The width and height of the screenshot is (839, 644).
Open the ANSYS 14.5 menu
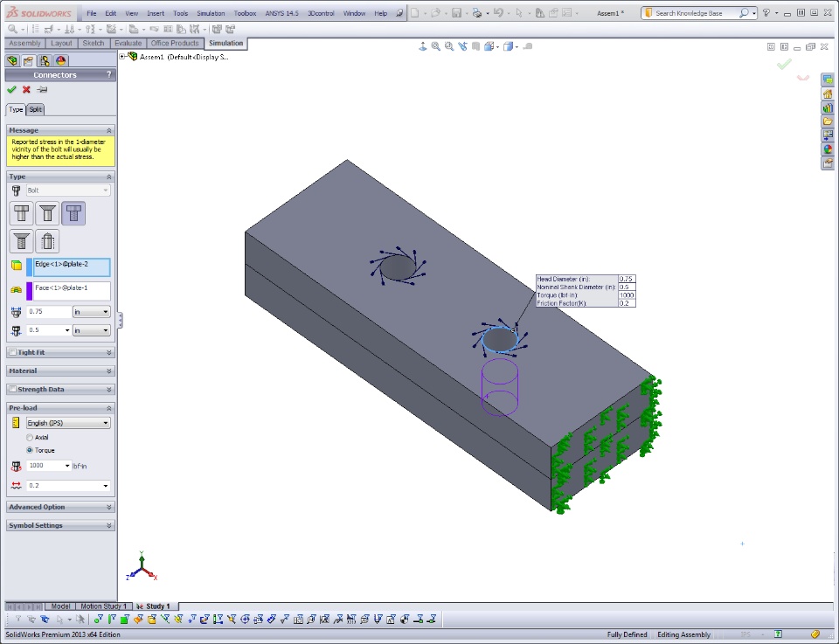pyautogui.click(x=282, y=13)
